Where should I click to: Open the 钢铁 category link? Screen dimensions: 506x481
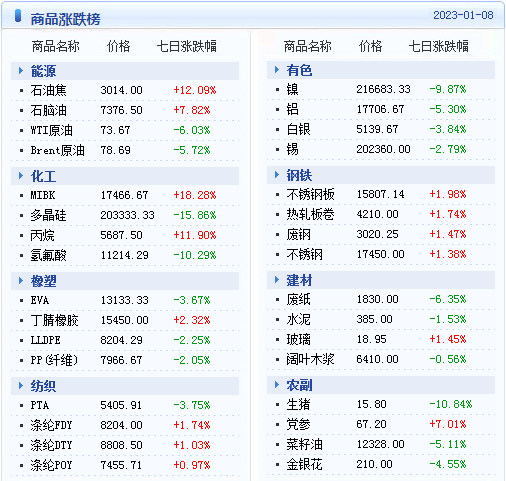pyautogui.click(x=299, y=175)
